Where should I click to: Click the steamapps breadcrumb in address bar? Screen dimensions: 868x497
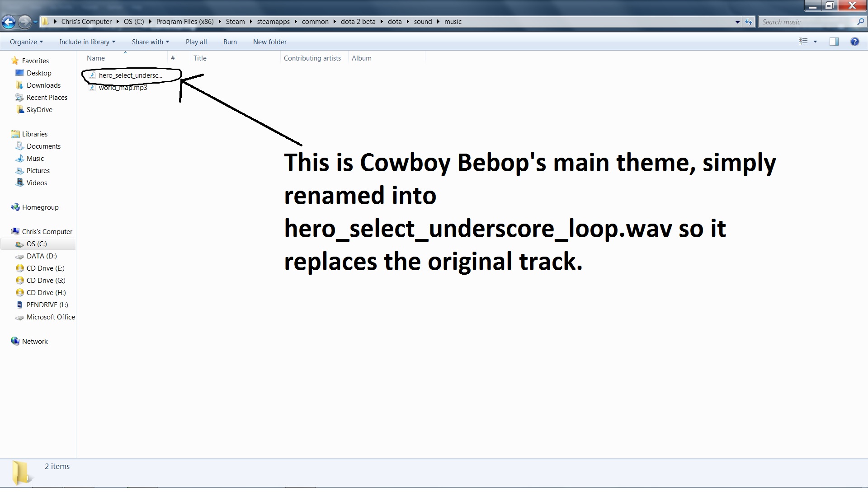pos(273,22)
